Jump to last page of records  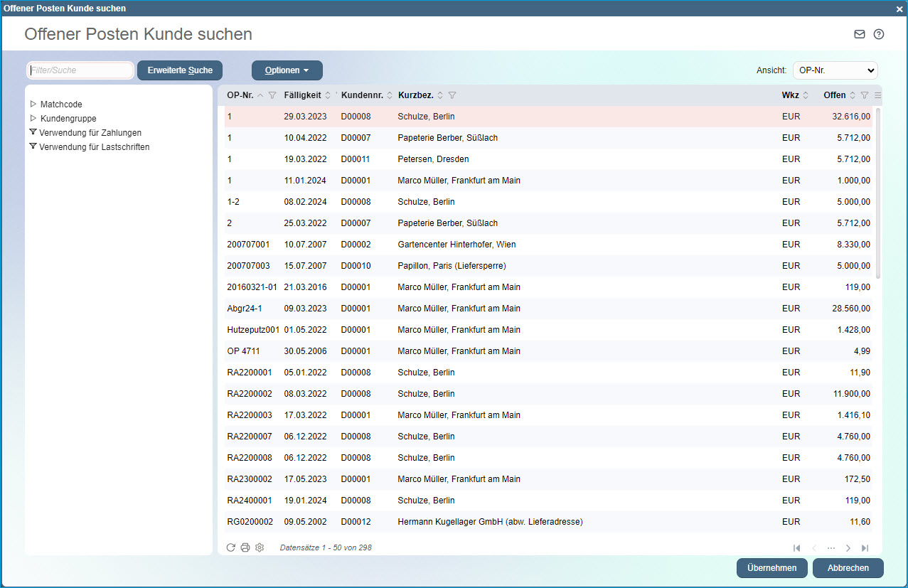865,548
